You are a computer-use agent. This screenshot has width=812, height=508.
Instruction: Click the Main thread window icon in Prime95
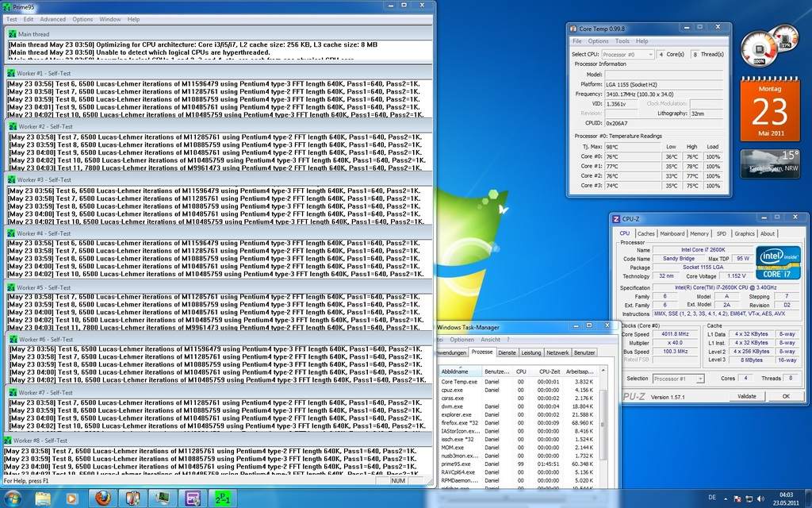[x=13, y=33]
